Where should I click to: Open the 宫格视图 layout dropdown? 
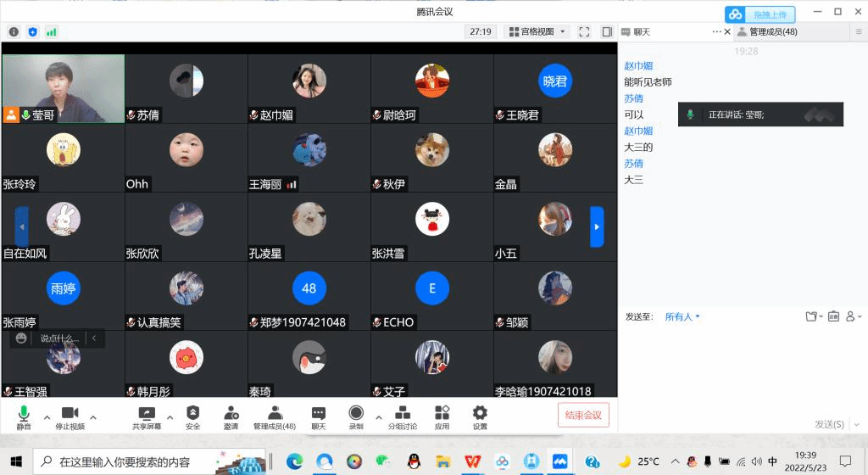coord(537,31)
